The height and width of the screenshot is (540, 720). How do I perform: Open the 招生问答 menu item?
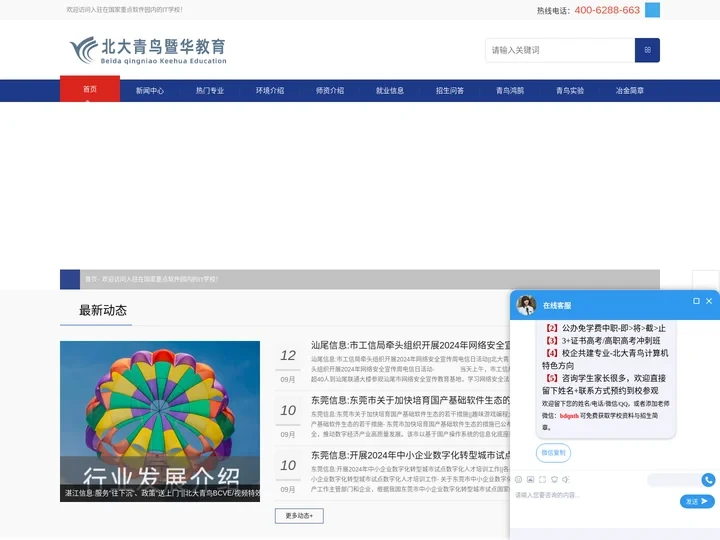click(x=450, y=91)
